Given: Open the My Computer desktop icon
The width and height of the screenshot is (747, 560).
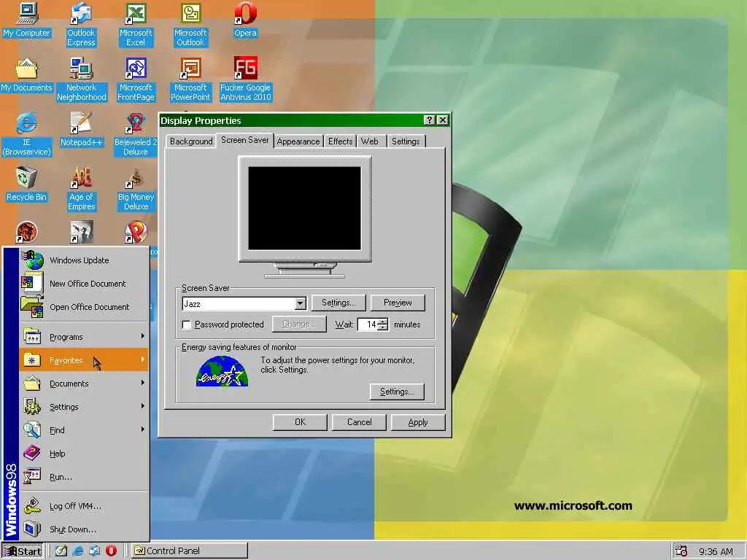Looking at the screenshot, I should 27,19.
